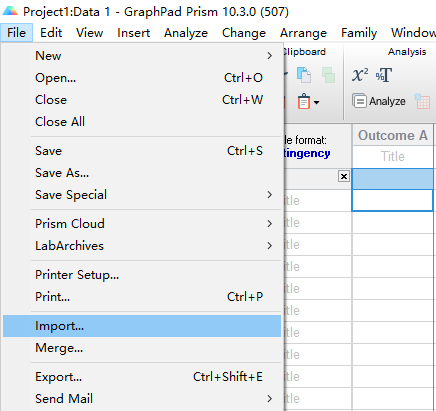Open the Insert menu

pyautogui.click(x=133, y=33)
